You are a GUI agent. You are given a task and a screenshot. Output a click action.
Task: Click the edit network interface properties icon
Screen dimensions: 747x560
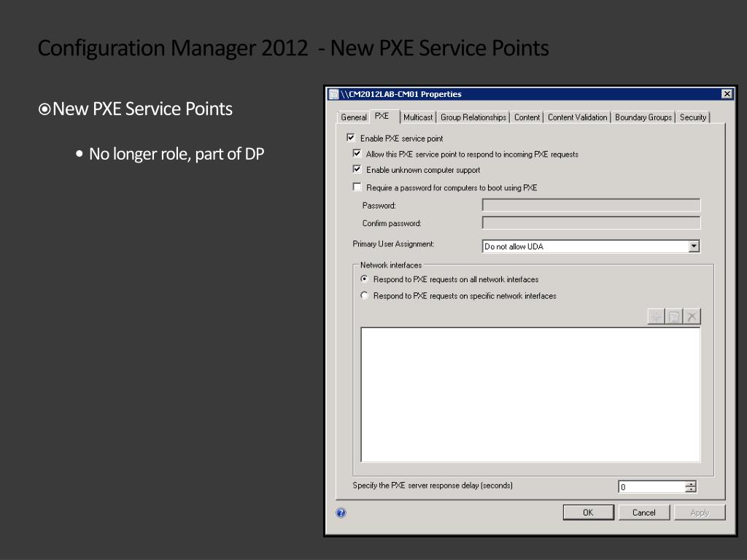pos(673,316)
